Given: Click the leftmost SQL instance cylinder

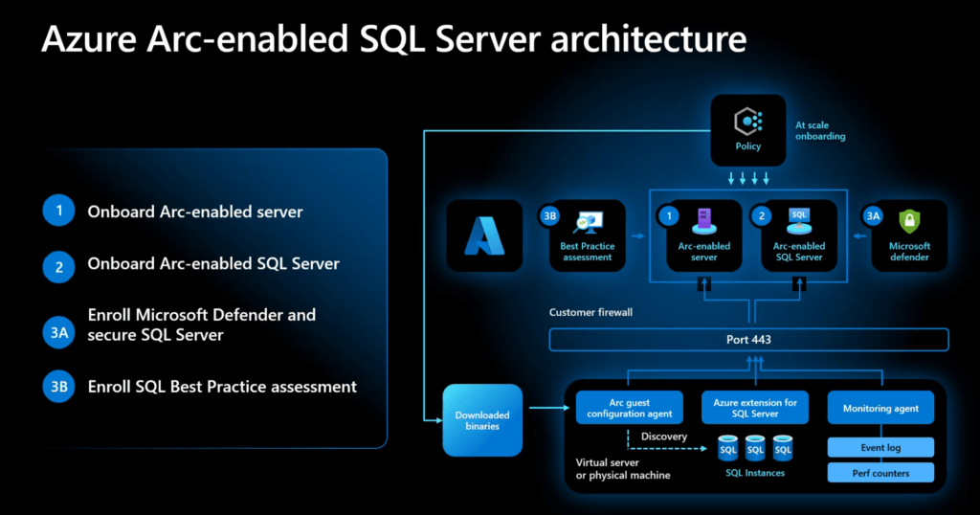Looking at the screenshot, I should pos(727,448).
